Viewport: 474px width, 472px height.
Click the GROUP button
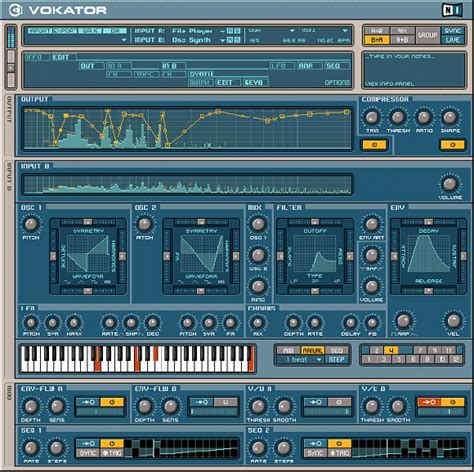(x=428, y=35)
